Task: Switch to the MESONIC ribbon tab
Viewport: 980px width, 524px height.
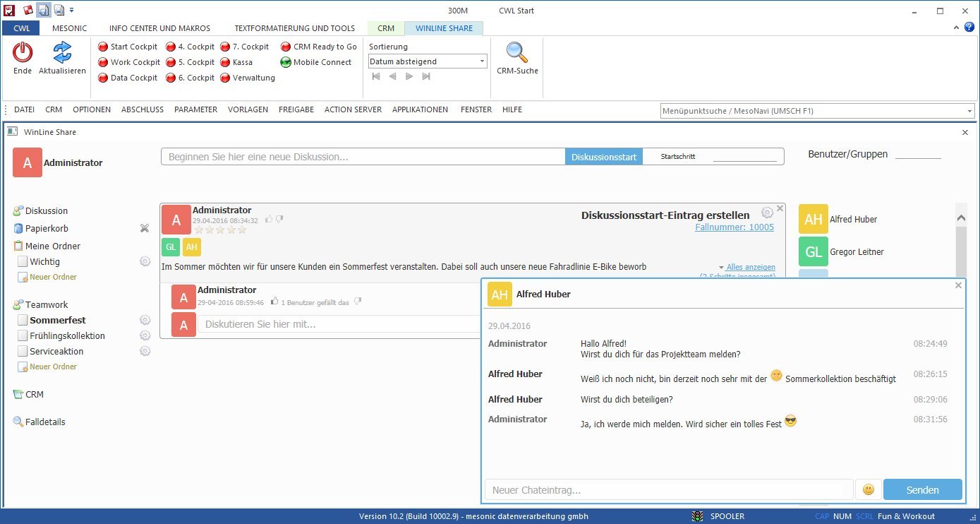Action: (69, 28)
